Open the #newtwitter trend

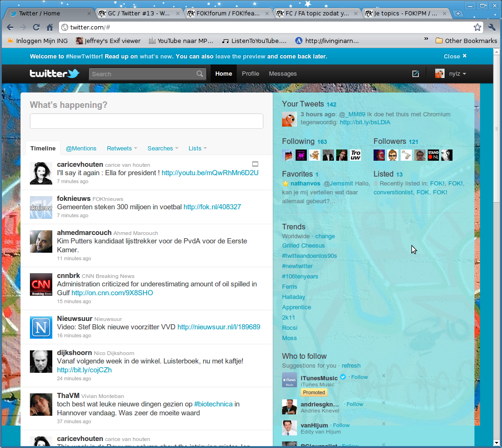pos(297,266)
